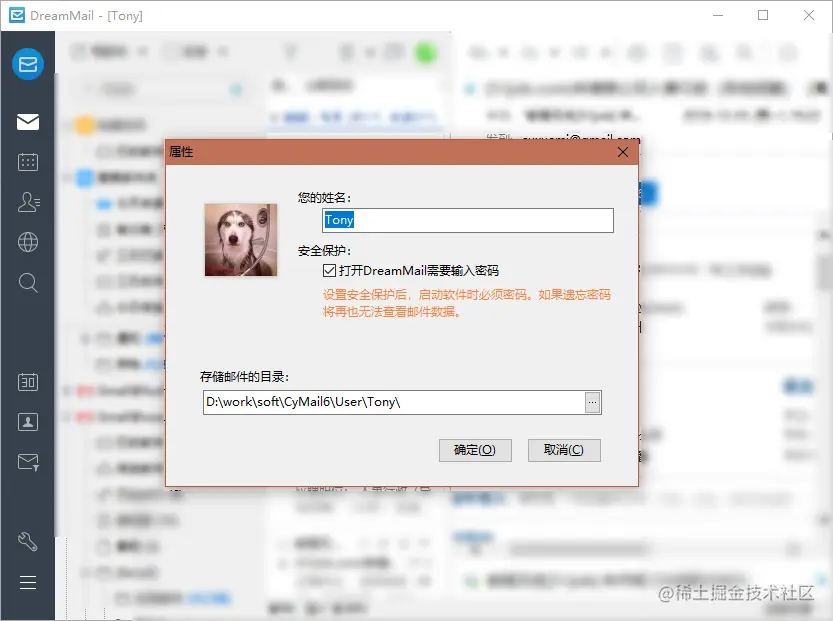Click the browse ... button beside directory path

[x=592, y=403]
